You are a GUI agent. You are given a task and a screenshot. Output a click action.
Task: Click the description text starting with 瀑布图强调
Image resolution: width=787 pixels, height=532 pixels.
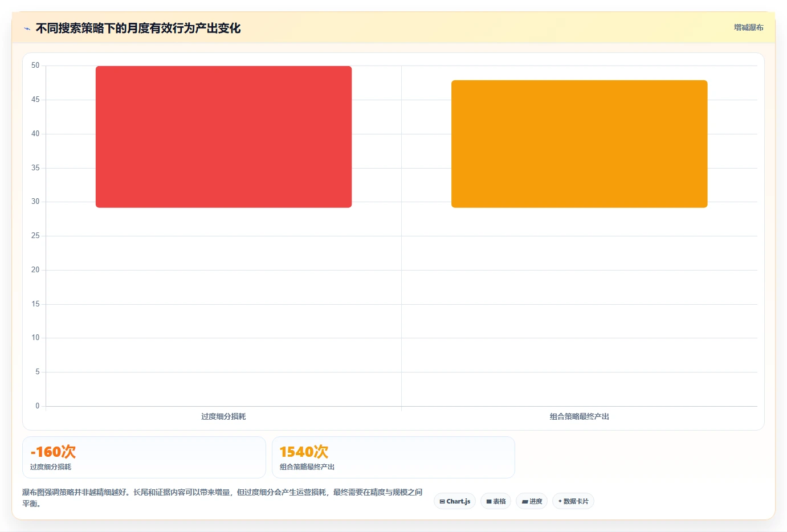222,498
